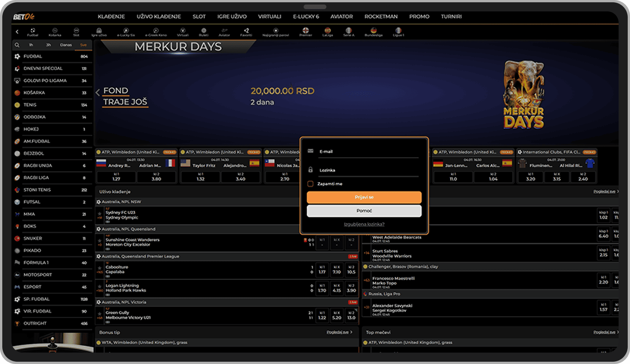
Task: Expand the TENIS sport category
Action: pos(52,105)
